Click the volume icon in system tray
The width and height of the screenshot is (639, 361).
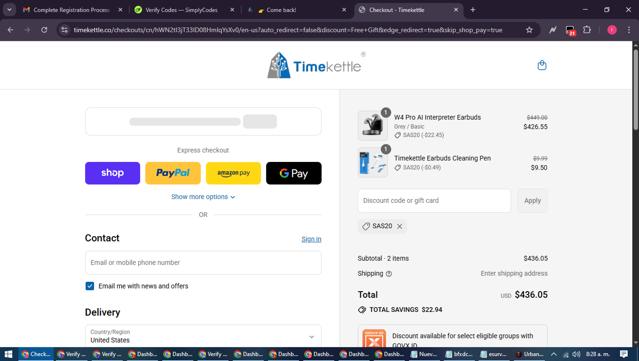pyautogui.click(x=576, y=354)
